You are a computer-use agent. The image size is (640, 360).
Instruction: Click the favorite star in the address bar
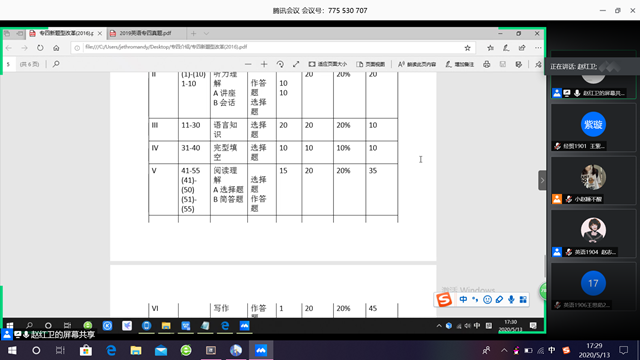pos(467,48)
